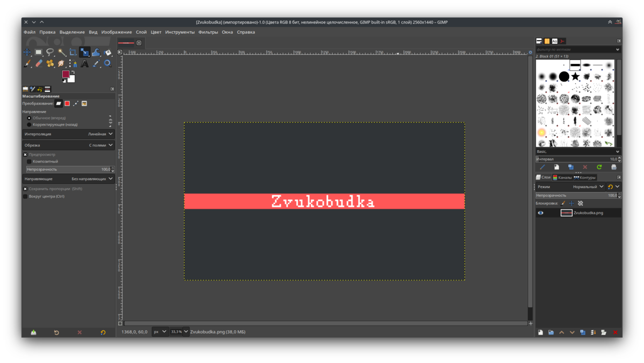The width and height of the screenshot is (644, 363).
Task: Create a new layer from Layers panel
Action: click(540, 332)
